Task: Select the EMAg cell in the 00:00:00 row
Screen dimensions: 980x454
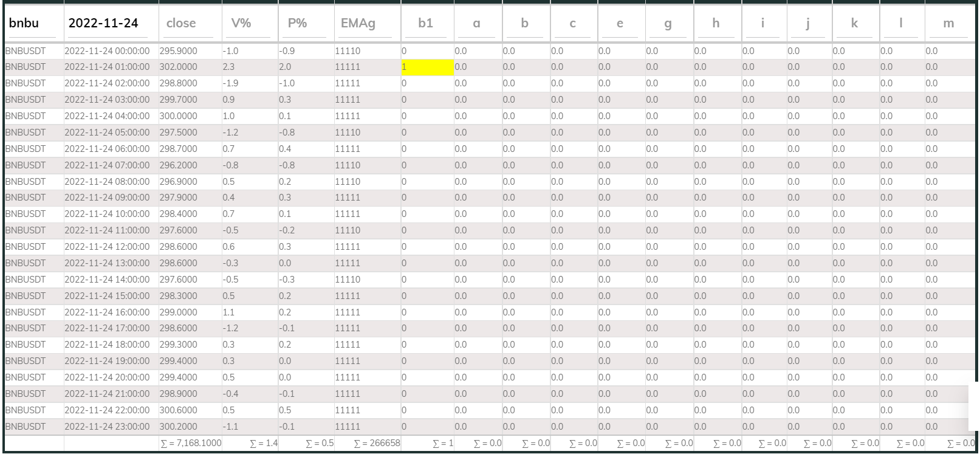Action: point(348,51)
